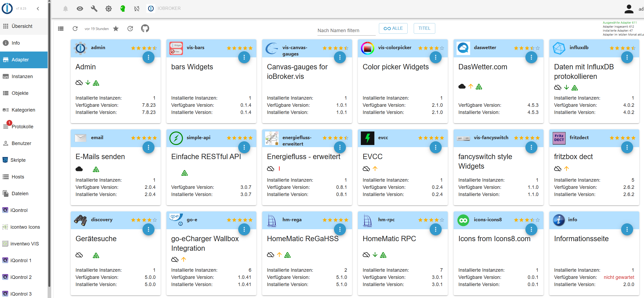The height and width of the screenshot is (298, 644).
Task: Click the vis-colorpicker rainbow icon
Action: pyautogui.click(x=367, y=48)
